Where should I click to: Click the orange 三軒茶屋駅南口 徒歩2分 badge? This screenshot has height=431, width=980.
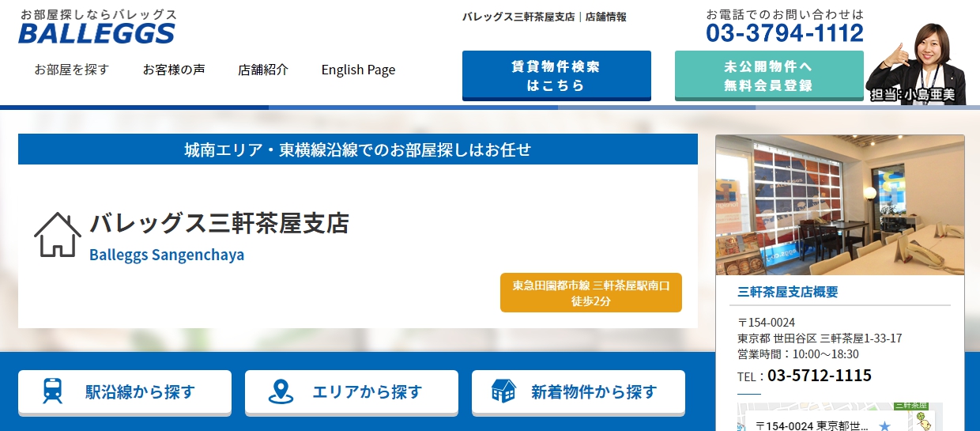591,293
